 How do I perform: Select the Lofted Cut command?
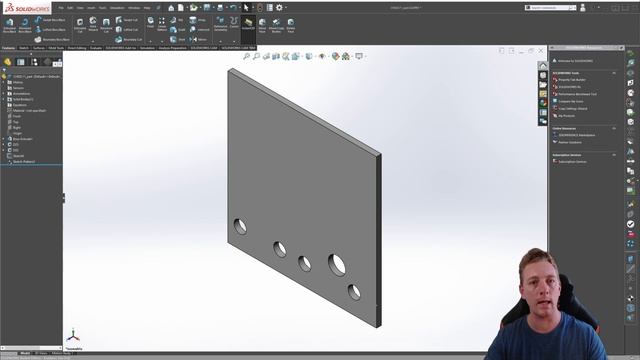[x=127, y=29]
